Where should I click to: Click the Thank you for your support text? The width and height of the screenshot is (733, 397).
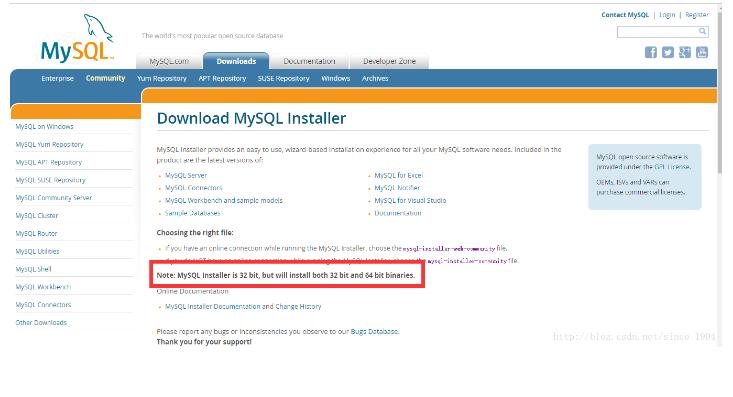[x=204, y=342]
